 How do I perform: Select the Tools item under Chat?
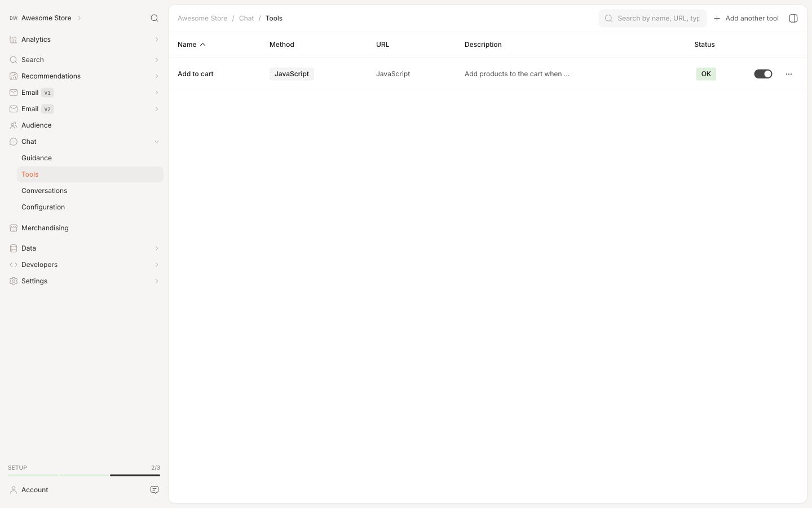click(x=90, y=174)
